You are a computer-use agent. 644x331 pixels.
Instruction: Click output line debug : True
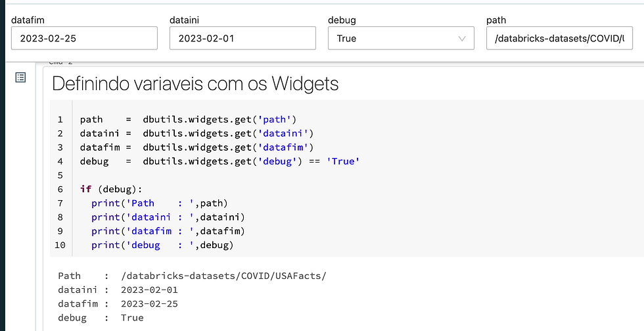click(x=101, y=318)
